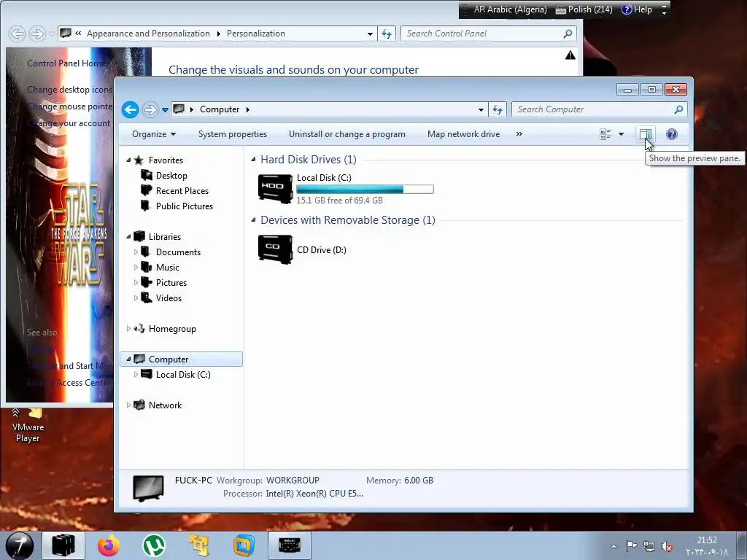The image size is (747, 560).
Task: Select Recent Places under Favorites
Action: [x=182, y=191]
